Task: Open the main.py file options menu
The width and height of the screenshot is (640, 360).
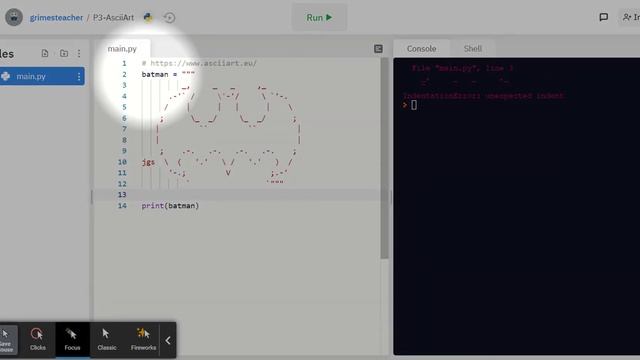Action: point(79,76)
